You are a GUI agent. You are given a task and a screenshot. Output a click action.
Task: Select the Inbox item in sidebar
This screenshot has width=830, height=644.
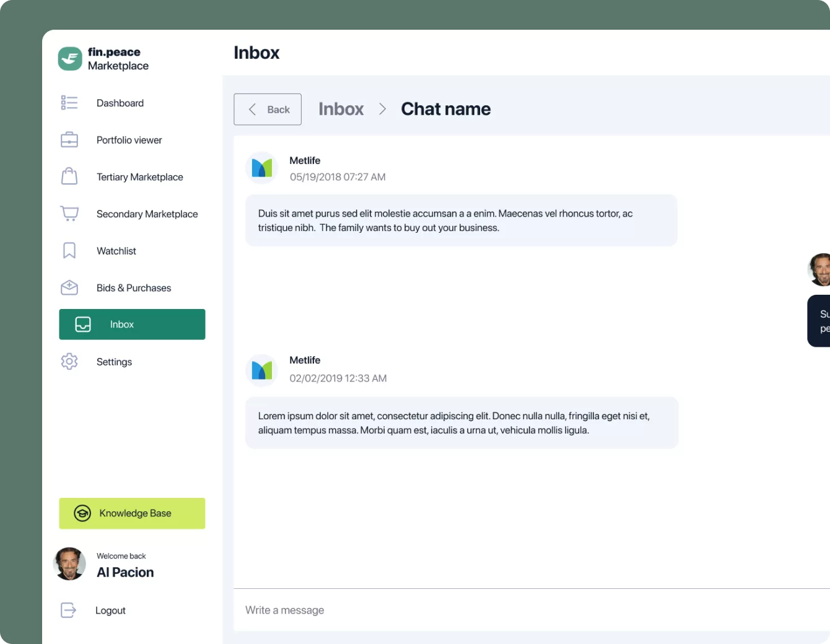[x=132, y=324]
